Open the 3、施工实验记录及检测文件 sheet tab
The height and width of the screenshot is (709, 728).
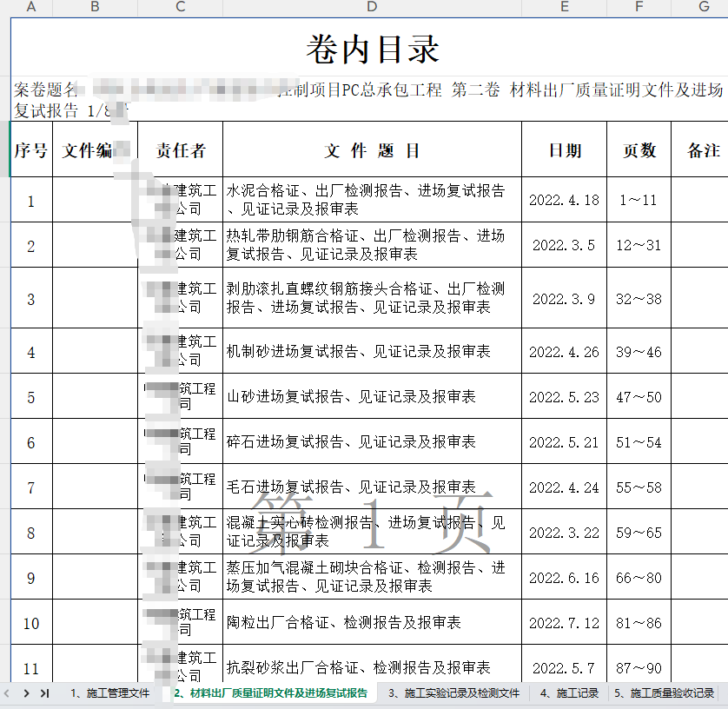[453, 693]
